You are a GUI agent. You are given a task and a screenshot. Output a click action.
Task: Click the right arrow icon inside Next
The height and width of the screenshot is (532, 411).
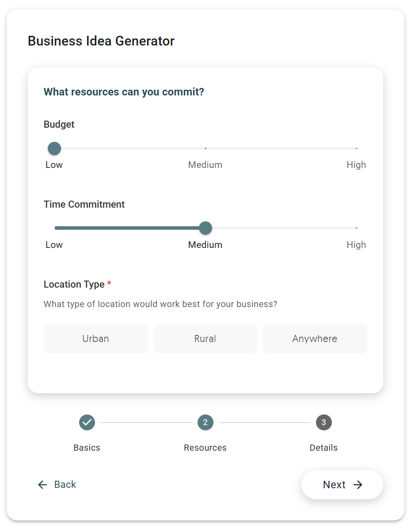[358, 485]
